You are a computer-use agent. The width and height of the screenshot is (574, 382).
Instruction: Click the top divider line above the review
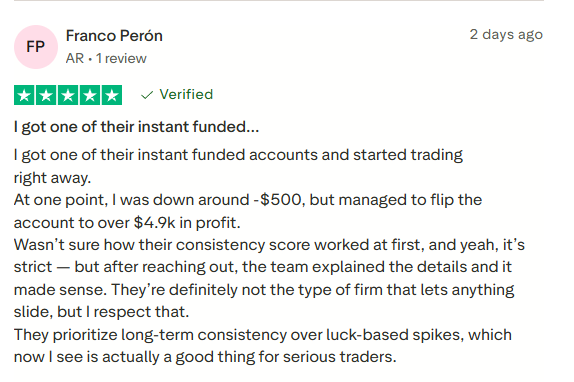click(279, 0)
